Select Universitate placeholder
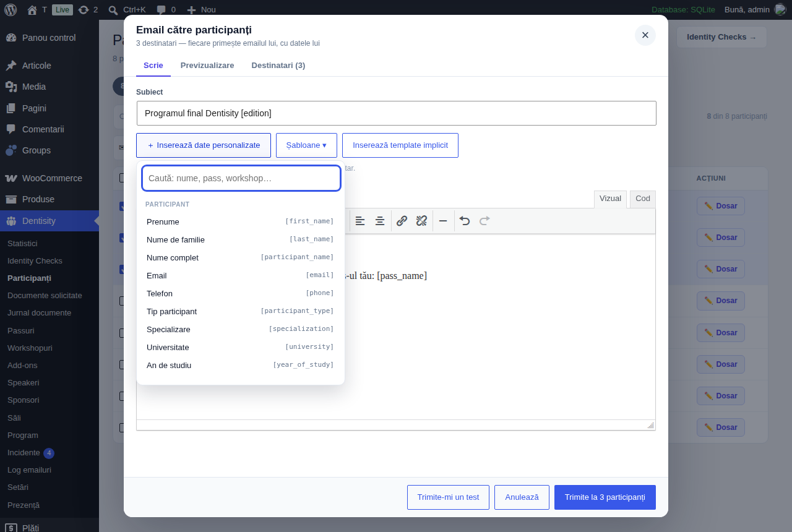The width and height of the screenshot is (792, 532). coord(240,347)
